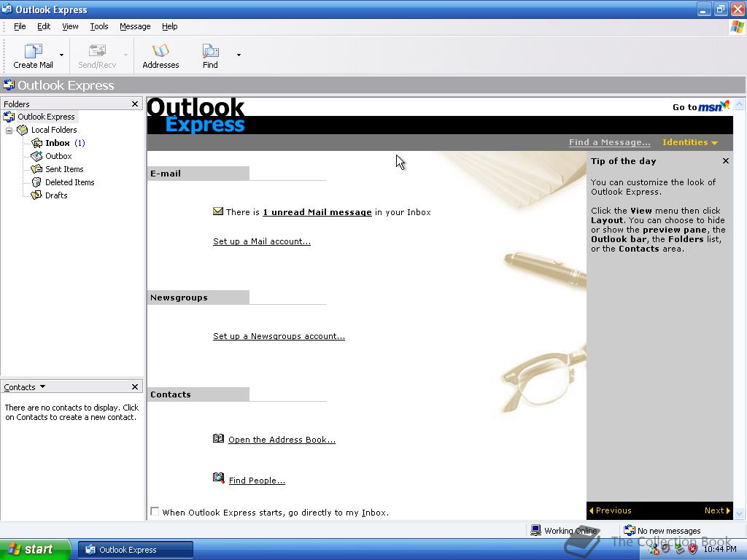Click Set up a Newsgroups account link
This screenshot has height=560, width=747.
click(279, 336)
